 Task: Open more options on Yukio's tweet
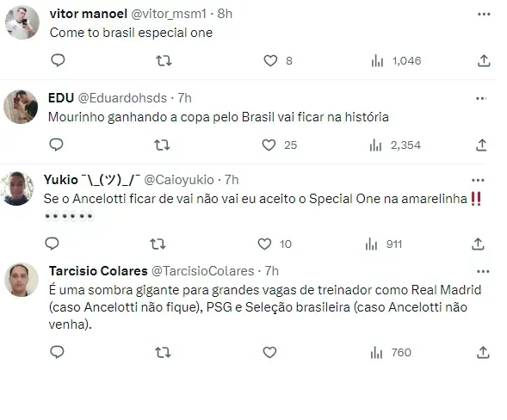478,181
